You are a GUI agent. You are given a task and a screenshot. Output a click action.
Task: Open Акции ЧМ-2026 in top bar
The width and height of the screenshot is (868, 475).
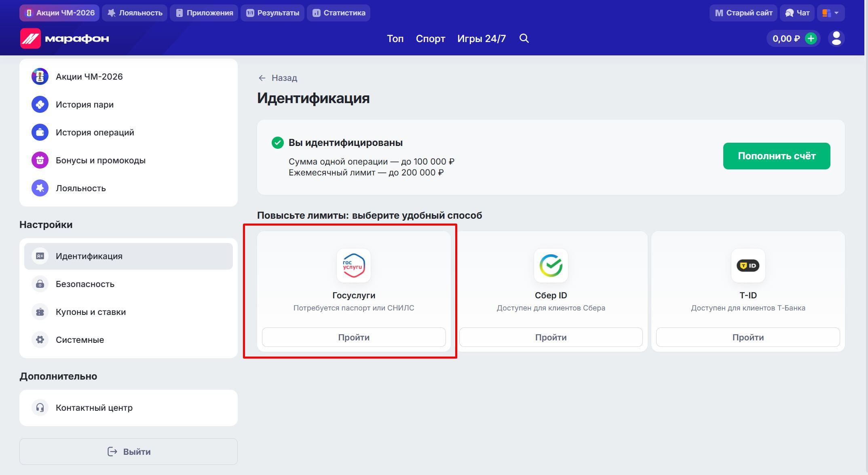[60, 13]
